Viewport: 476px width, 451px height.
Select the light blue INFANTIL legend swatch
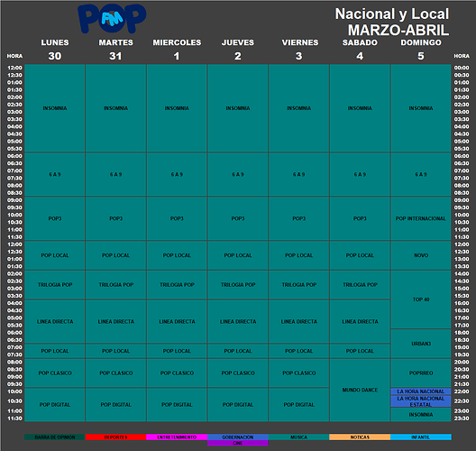421,437
